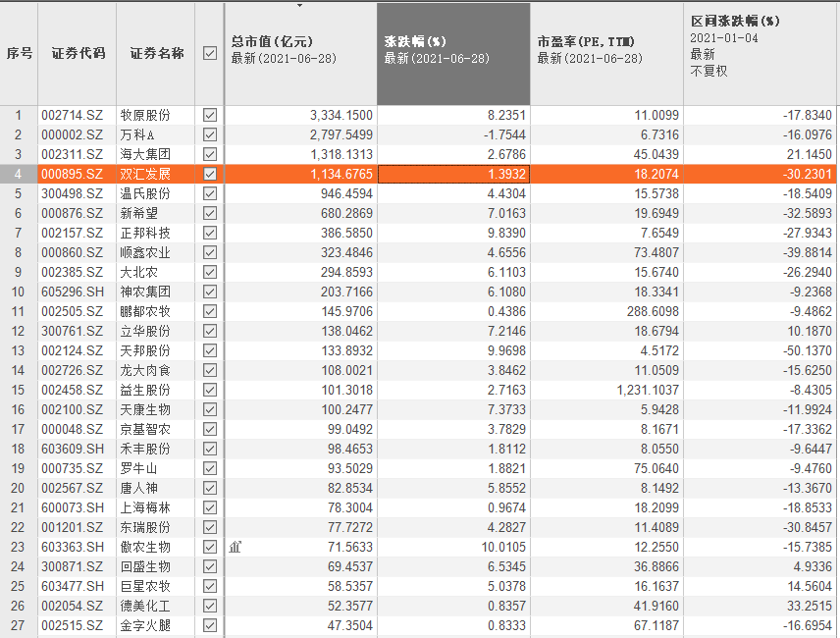The height and width of the screenshot is (638, 840).
Task: Click stock code 300871.SZ
Action: coord(73,566)
